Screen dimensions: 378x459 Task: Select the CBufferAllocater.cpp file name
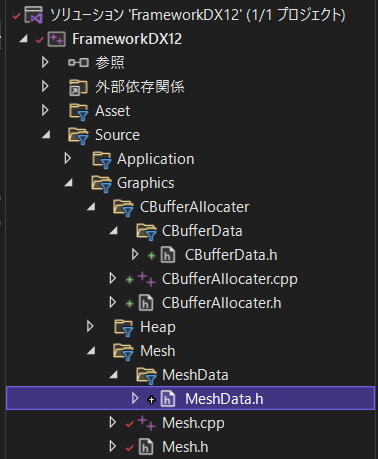pos(230,279)
